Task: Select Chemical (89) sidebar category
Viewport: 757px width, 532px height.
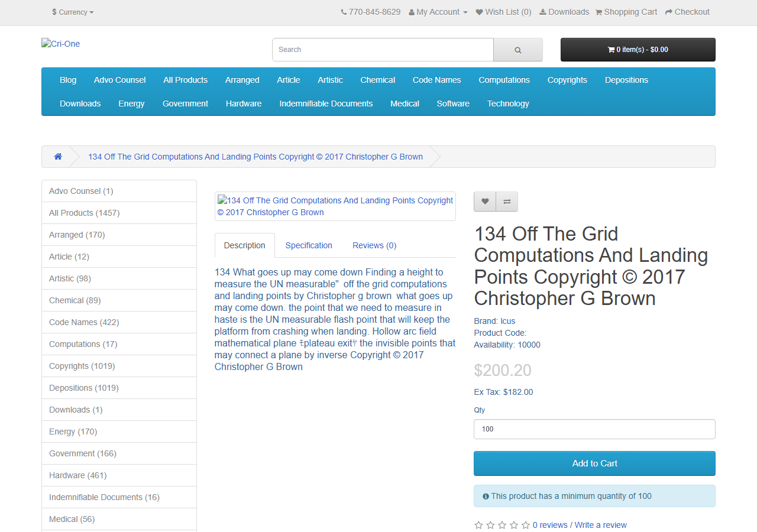Action: [119, 300]
